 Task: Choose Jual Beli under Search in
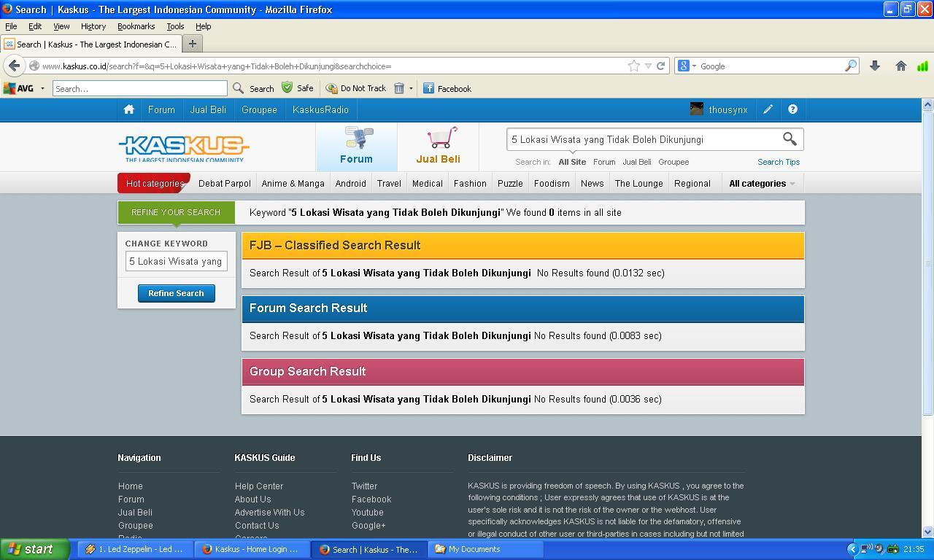[636, 162]
